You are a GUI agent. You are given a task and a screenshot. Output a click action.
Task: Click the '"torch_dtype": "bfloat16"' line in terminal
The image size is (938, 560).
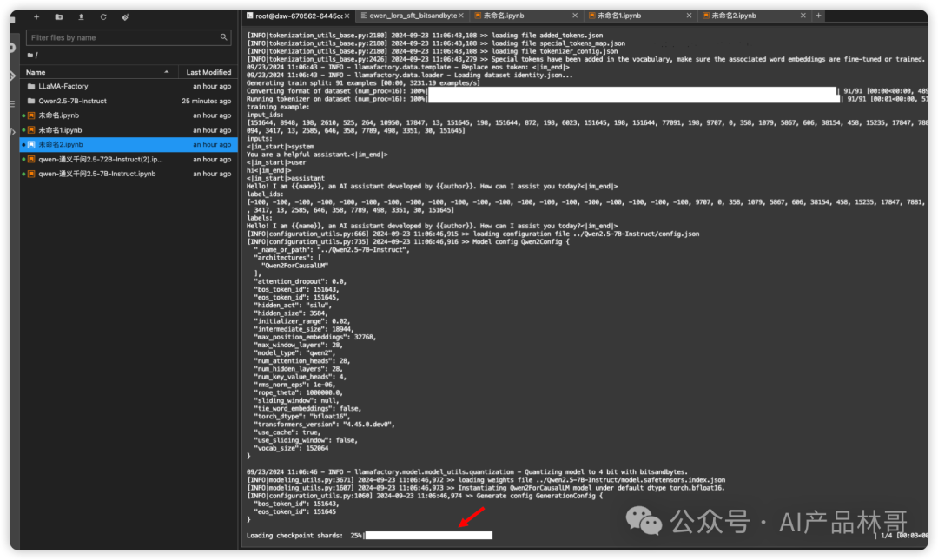[x=301, y=417]
